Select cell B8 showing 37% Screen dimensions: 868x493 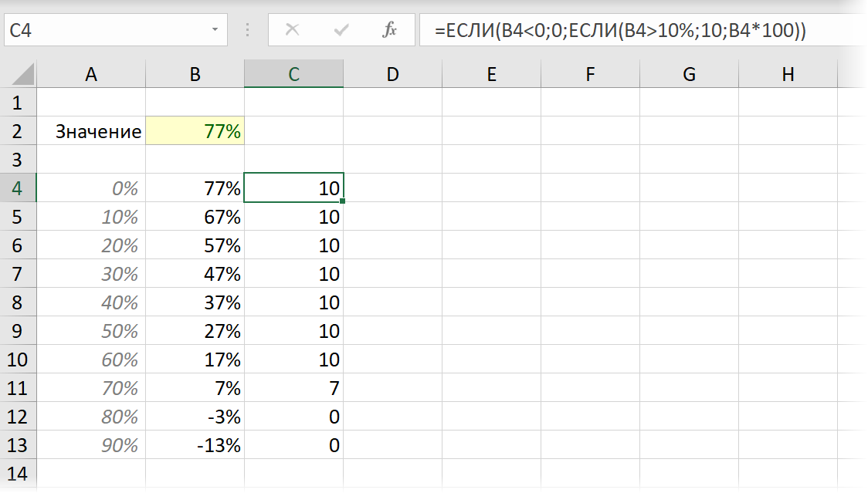195,302
